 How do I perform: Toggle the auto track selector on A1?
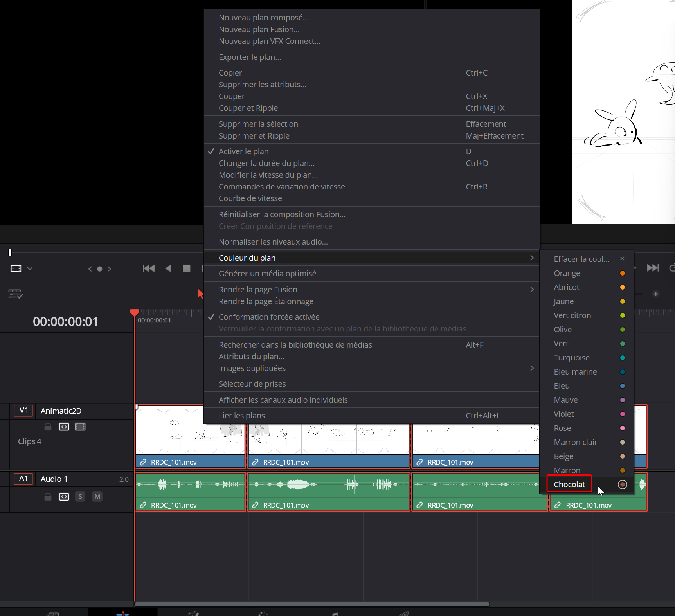click(x=64, y=497)
